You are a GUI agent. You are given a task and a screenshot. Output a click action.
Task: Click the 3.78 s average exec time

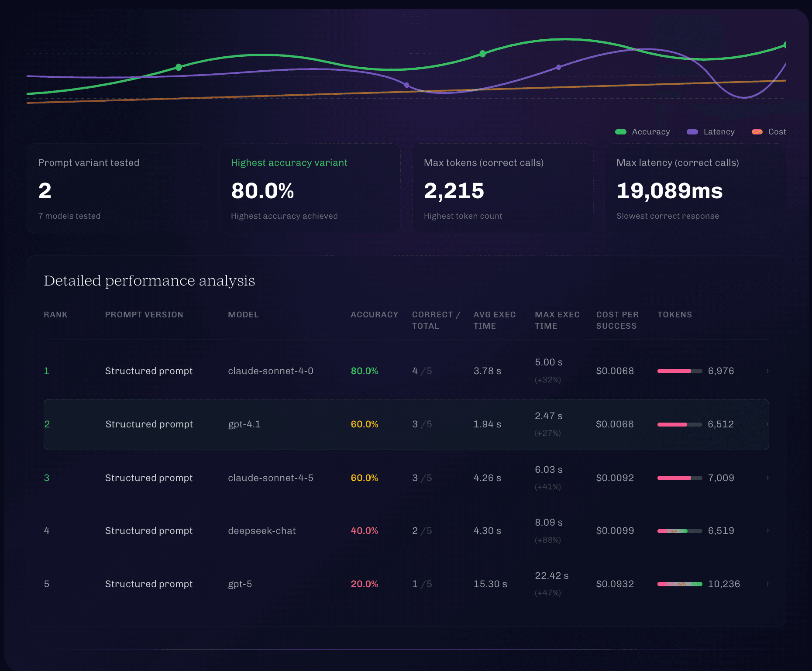point(487,371)
